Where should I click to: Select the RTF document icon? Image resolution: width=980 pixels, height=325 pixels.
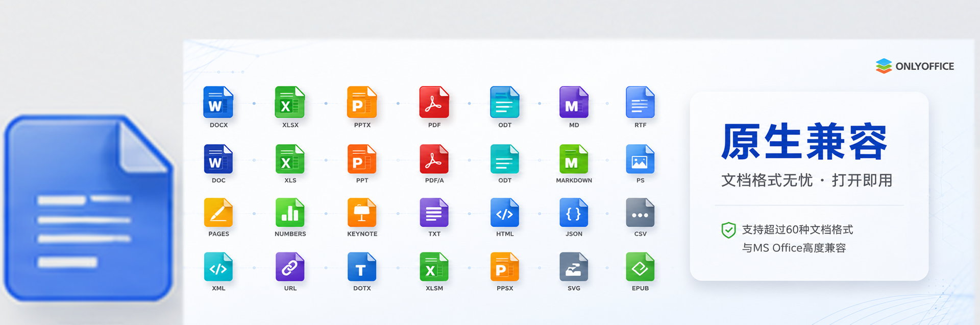click(640, 102)
